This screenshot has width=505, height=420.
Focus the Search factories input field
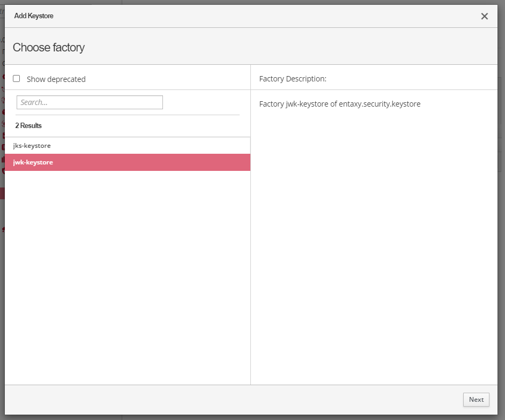(x=90, y=102)
